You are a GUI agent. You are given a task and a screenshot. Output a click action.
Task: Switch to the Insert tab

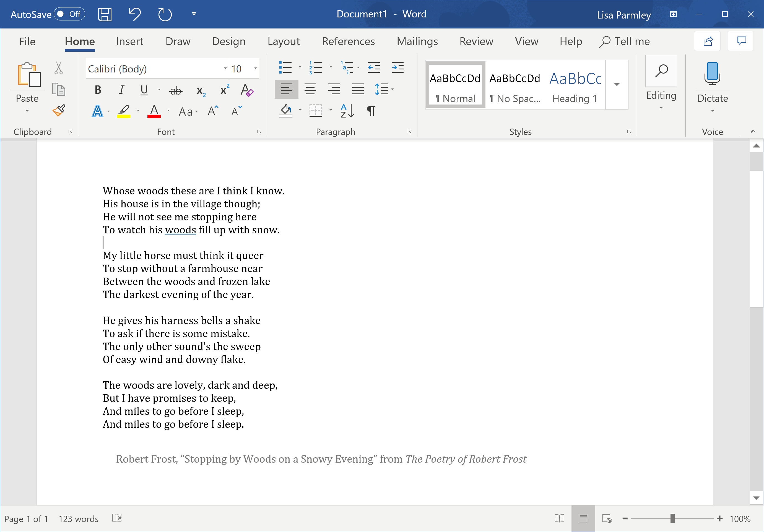pos(129,41)
